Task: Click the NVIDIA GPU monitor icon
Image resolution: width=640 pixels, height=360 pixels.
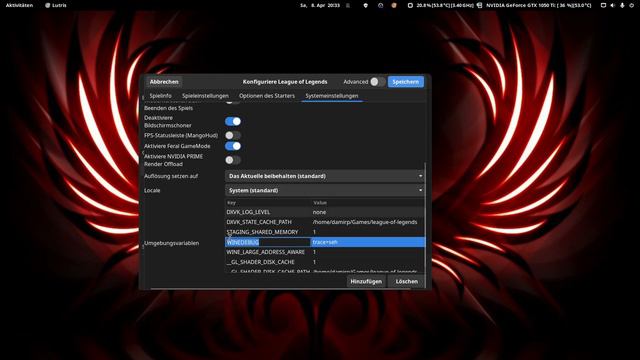Action: (480, 5)
